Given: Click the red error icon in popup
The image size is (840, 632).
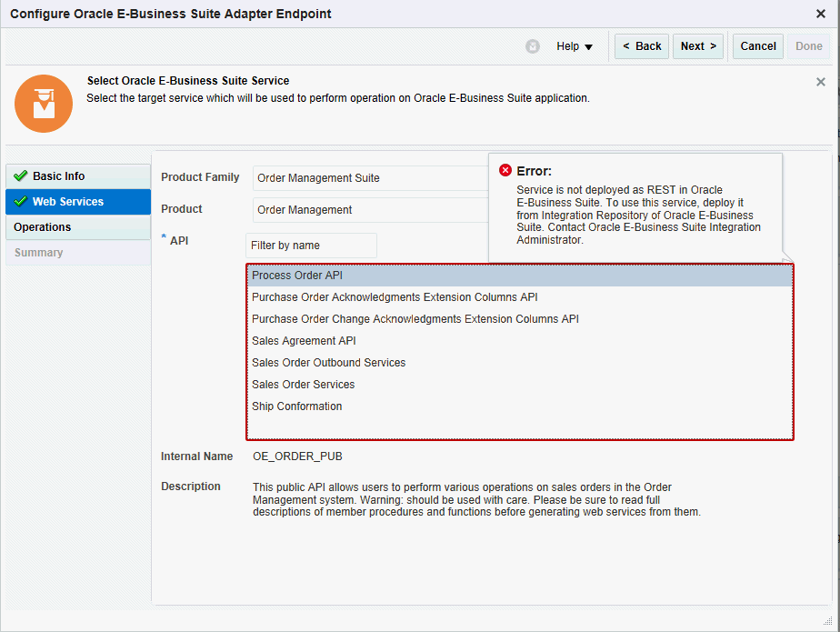Looking at the screenshot, I should [x=505, y=170].
